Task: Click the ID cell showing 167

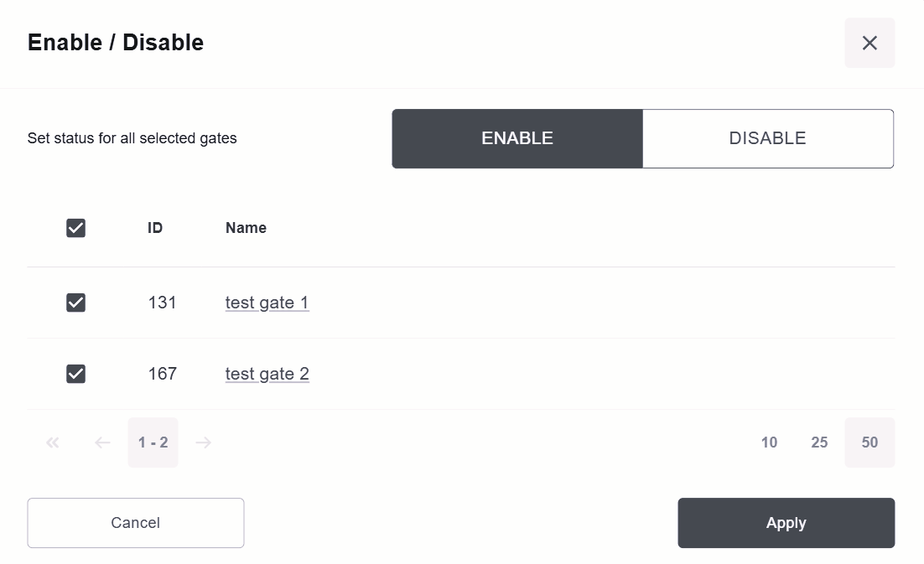Action: pos(163,374)
